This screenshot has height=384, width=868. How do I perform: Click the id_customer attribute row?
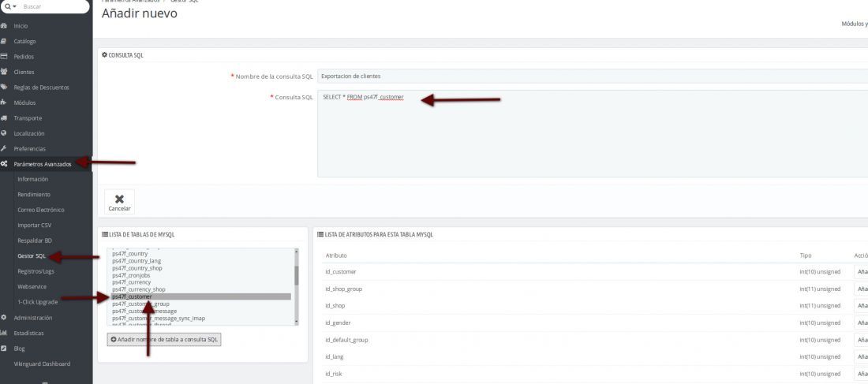tap(593, 272)
